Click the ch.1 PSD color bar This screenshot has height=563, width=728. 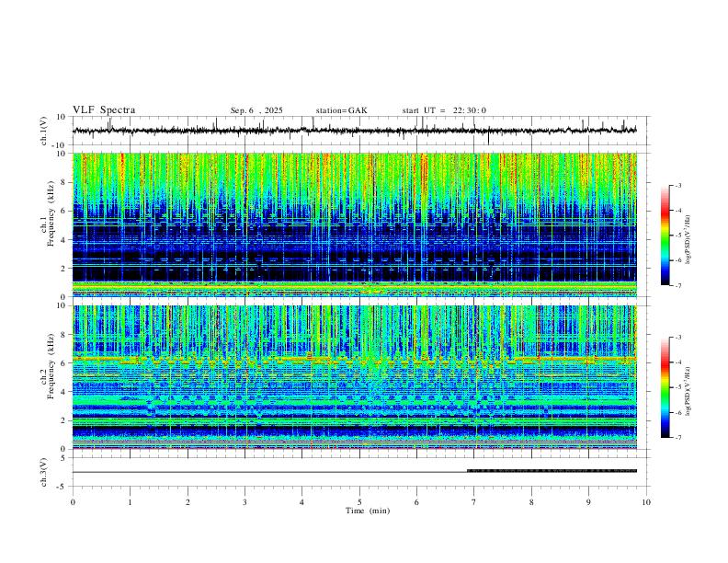click(665, 236)
